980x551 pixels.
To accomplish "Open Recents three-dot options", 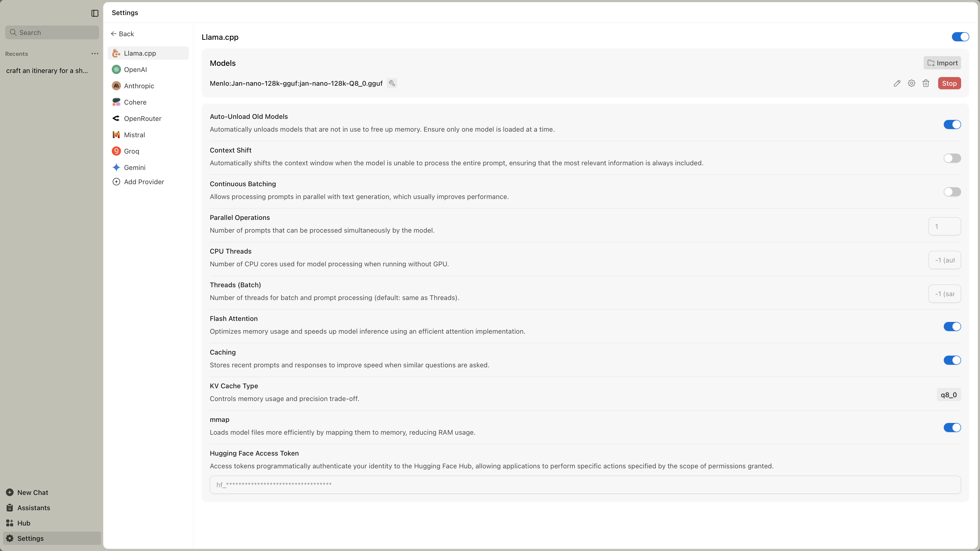I will tap(95, 54).
